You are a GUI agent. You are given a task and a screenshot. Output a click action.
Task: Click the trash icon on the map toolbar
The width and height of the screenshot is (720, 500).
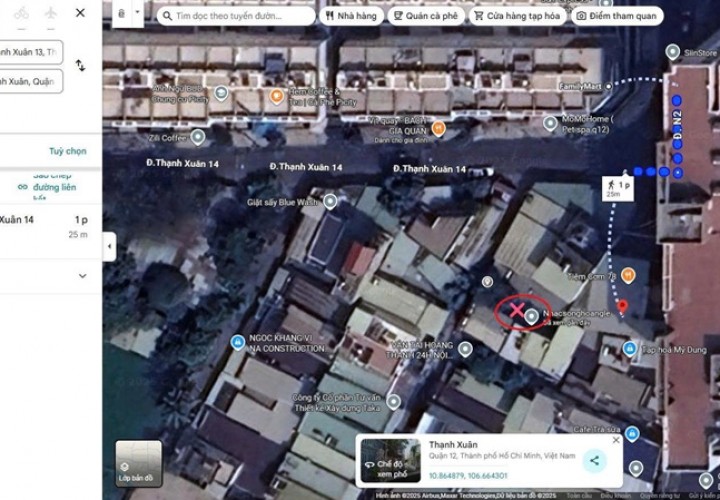pos(121,14)
